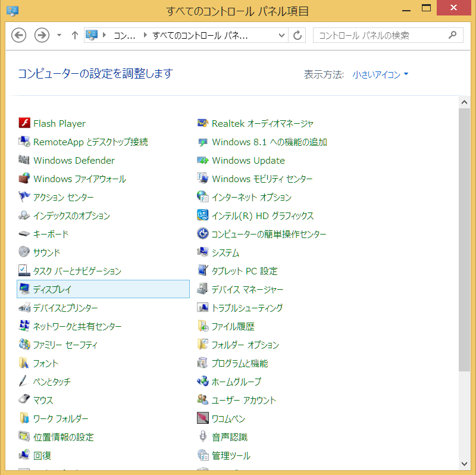Image resolution: width=476 pixels, height=475 pixels.
Task: Open the フォルダー オプション link
Action: point(245,345)
